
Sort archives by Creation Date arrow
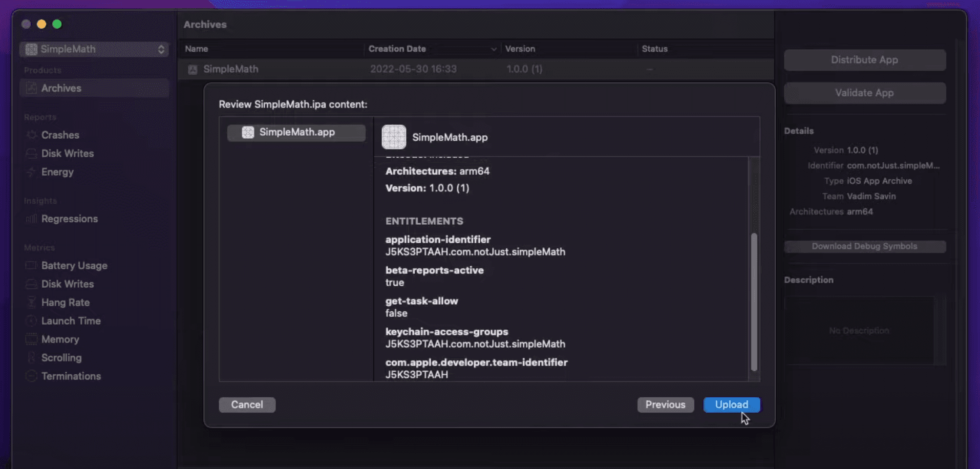(493, 49)
